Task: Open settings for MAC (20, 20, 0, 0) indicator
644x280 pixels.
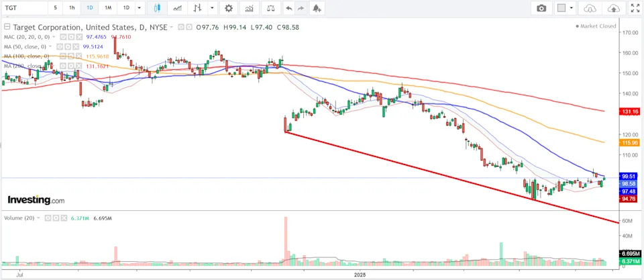Action: 72,37
